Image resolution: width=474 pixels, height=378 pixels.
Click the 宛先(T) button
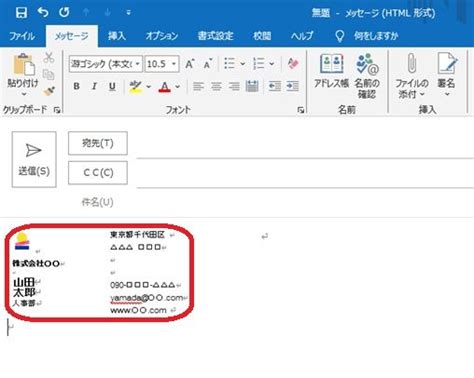98,143
